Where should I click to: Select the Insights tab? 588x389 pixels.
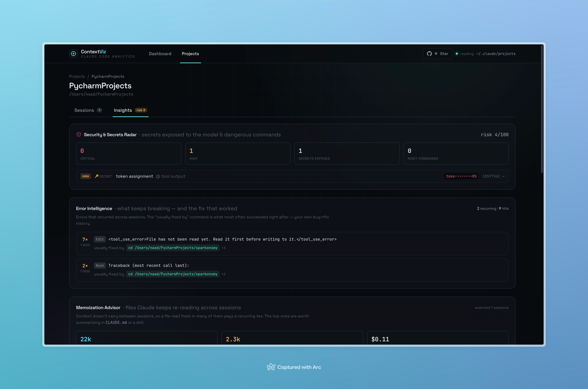coord(130,110)
